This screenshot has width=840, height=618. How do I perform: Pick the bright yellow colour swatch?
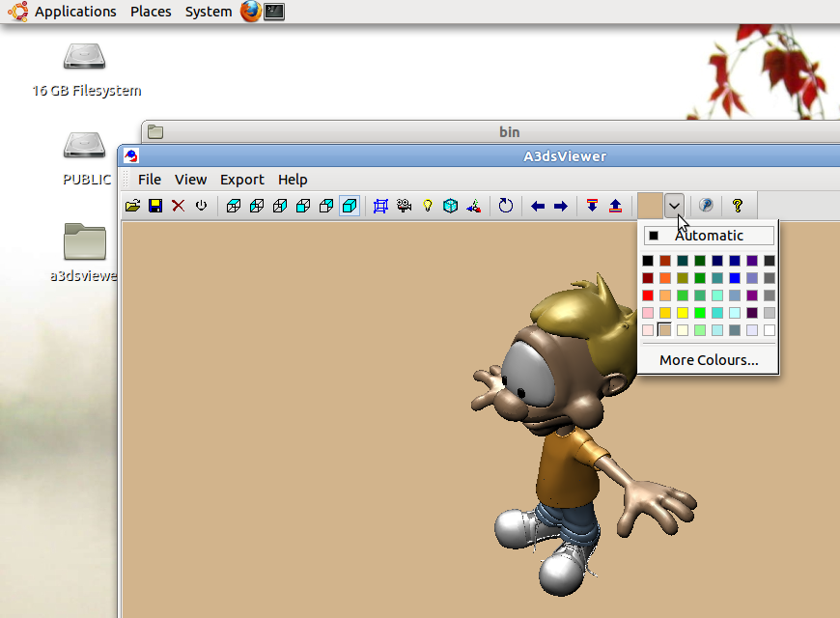(683, 313)
